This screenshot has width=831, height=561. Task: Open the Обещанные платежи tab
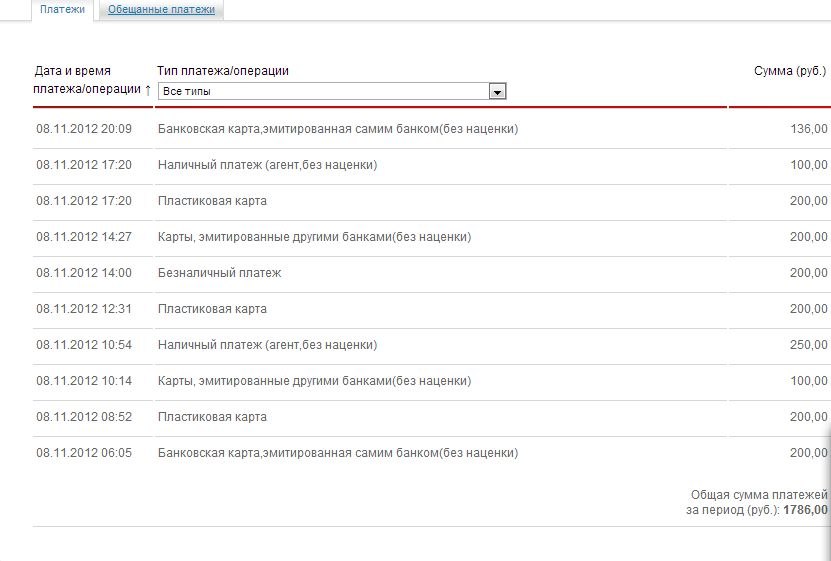pyautogui.click(x=161, y=10)
